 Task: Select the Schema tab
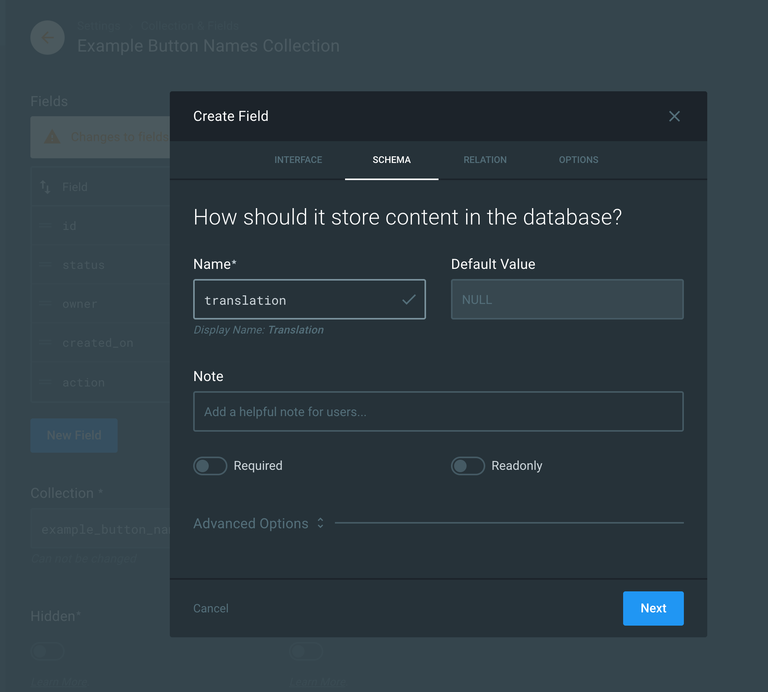pyautogui.click(x=391, y=160)
